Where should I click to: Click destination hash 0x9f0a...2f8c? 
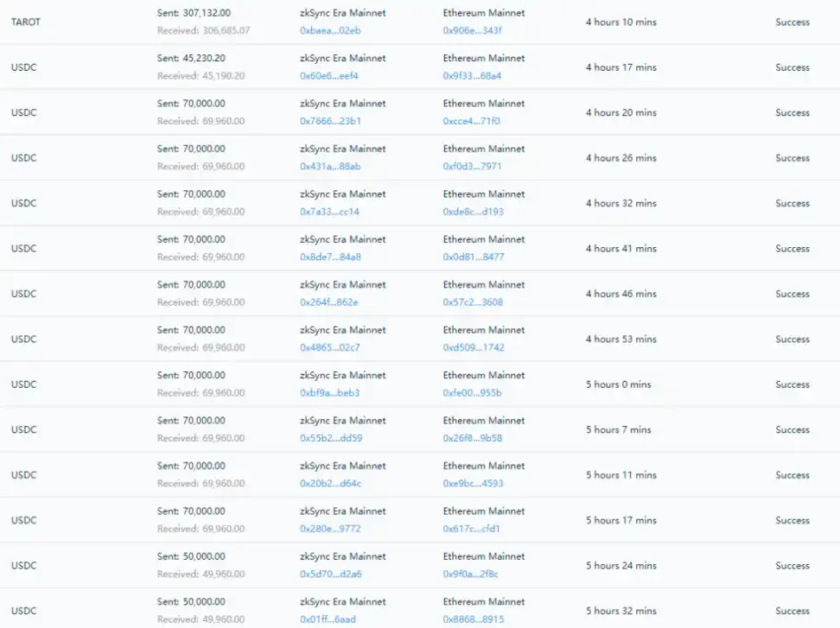470,574
